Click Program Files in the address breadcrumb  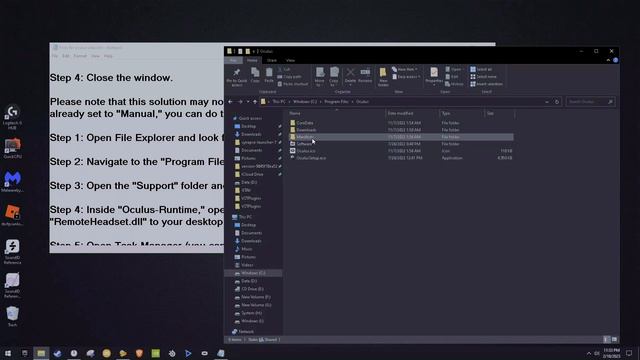point(336,102)
